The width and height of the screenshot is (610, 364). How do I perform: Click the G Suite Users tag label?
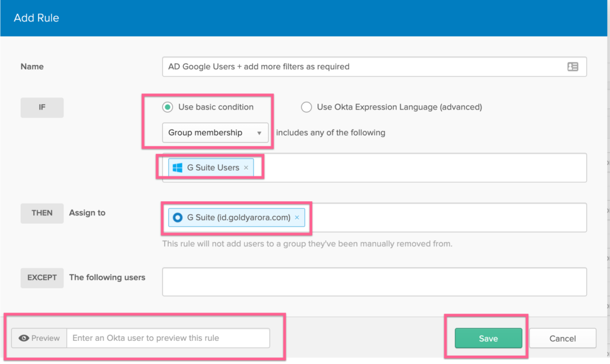pyautogui.click(x=213, y=167)
